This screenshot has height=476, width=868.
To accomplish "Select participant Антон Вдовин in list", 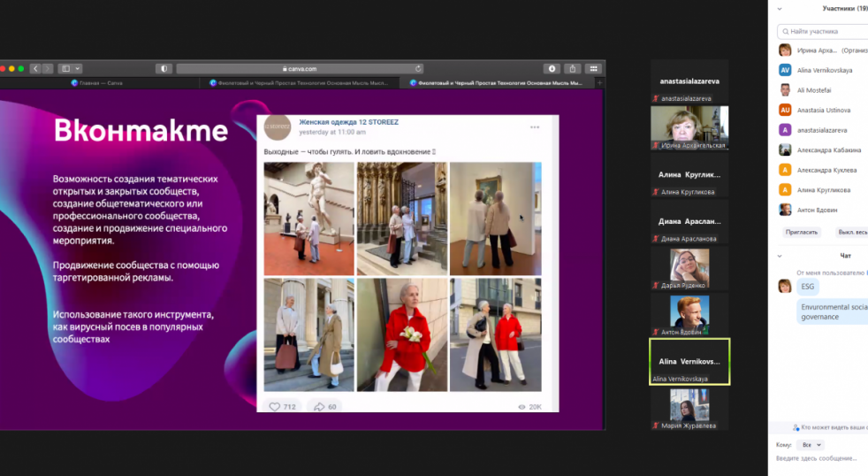I will 823,210.
